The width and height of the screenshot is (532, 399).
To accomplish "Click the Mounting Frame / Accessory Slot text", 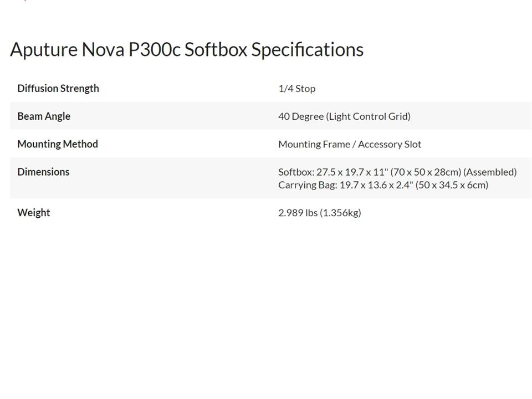I will coord(350,144).
